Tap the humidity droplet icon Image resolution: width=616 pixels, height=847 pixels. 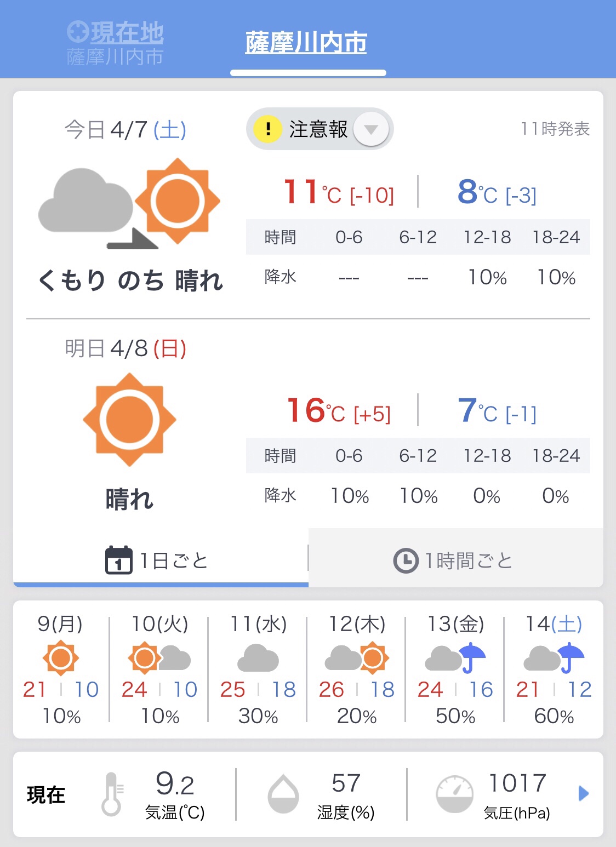point(283,794)
